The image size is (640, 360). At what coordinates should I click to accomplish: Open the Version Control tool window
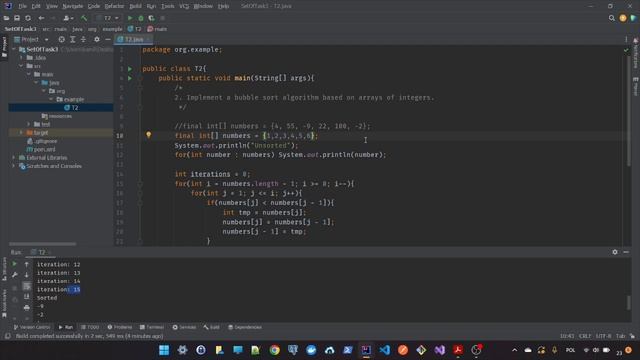click(32, 327)
